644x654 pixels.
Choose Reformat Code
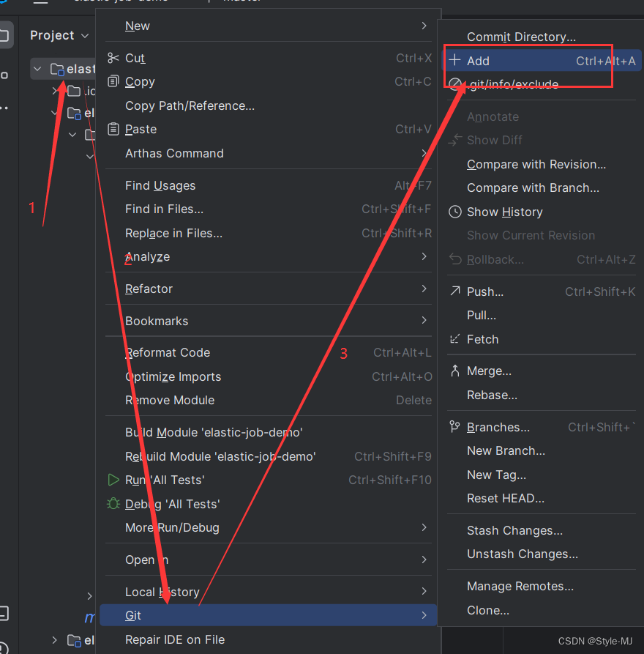(269, 352)
